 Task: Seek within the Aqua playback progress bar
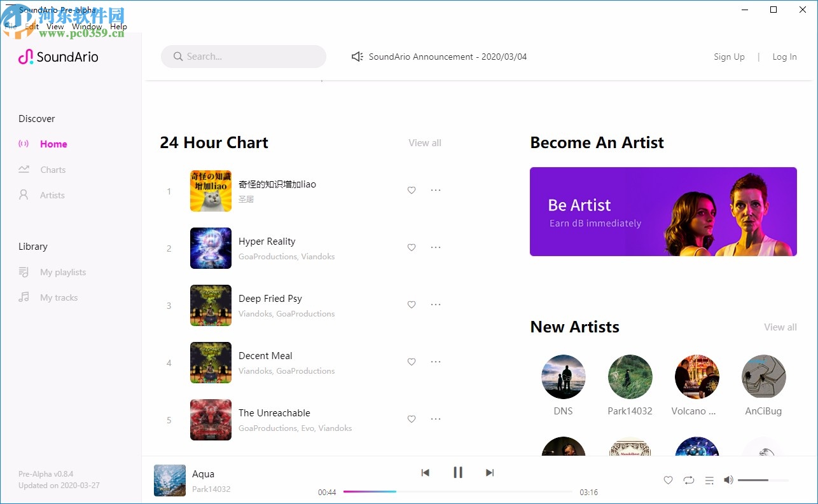pos(458,491)
